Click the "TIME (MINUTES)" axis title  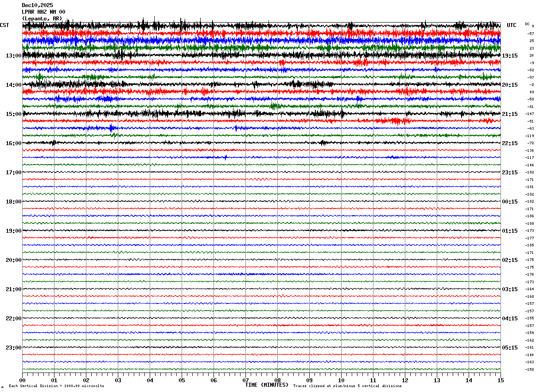point(267,385)
